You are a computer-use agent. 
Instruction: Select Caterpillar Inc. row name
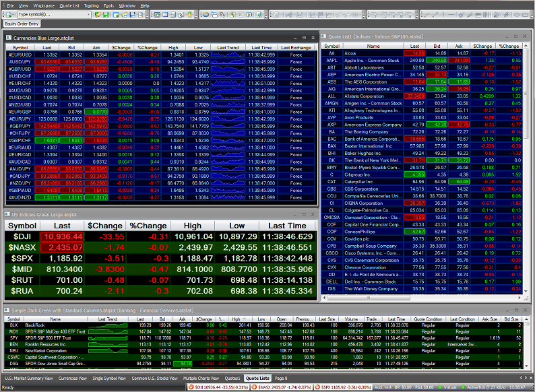359,182
